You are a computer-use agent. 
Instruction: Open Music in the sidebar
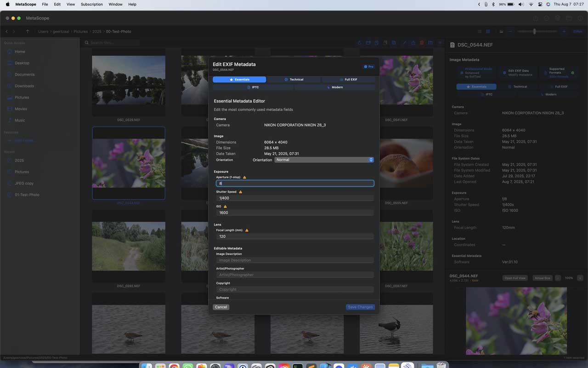[x=20, y=121]
